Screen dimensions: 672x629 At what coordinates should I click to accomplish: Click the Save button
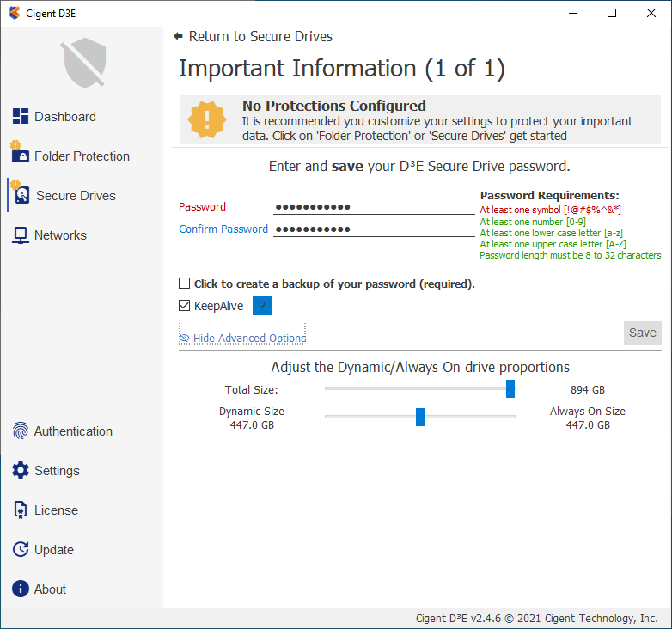click(642, 333)
